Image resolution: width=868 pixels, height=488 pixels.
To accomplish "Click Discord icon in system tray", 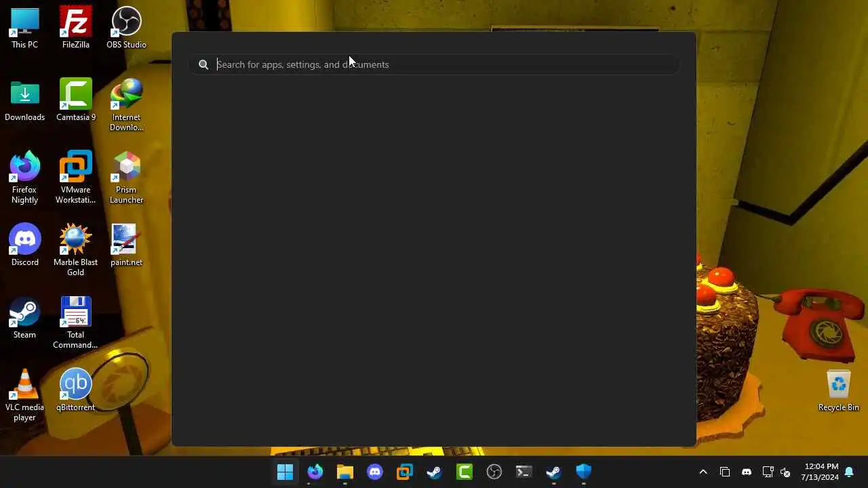I will (x=747, y=472).
